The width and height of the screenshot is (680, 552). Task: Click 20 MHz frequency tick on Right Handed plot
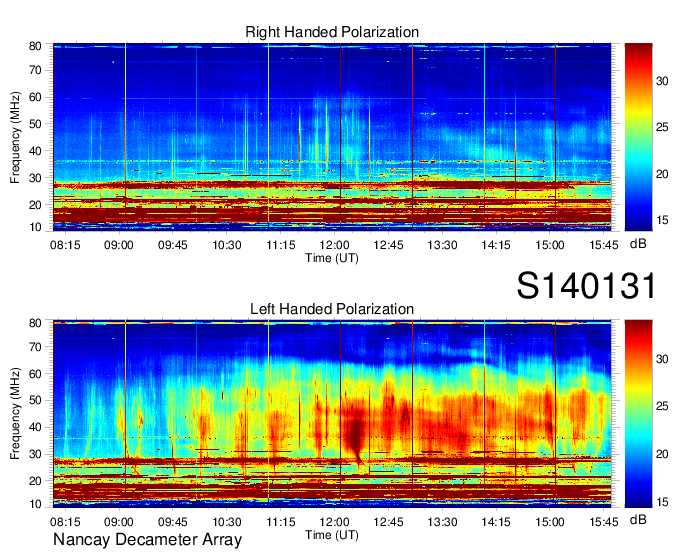[x=35, y=205]
